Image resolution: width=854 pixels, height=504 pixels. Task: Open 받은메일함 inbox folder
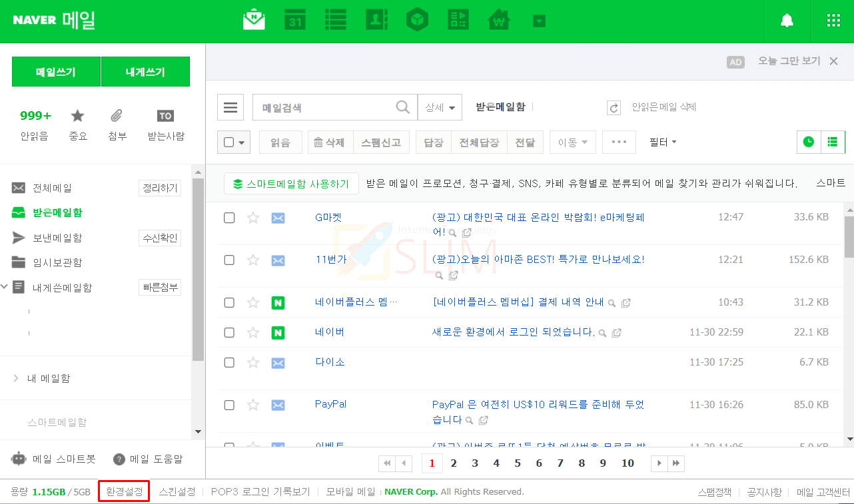tap(57, 213)
